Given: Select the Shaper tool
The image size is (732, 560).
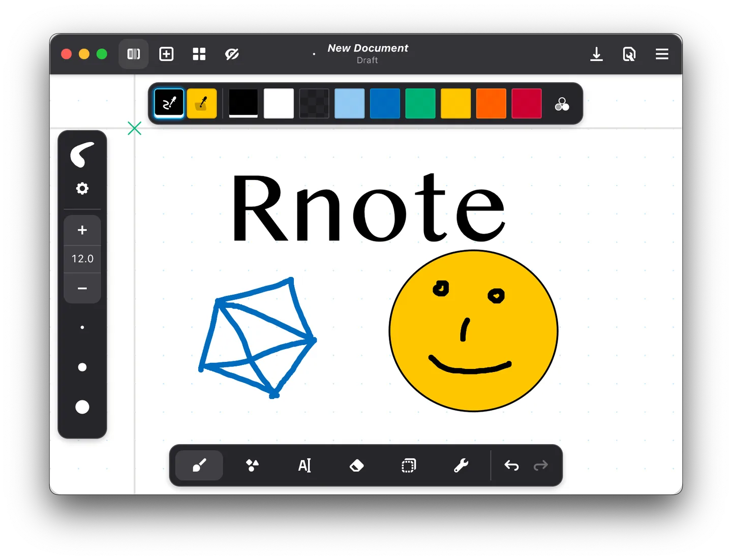Looking at the screenshot, I should (252, 465).
